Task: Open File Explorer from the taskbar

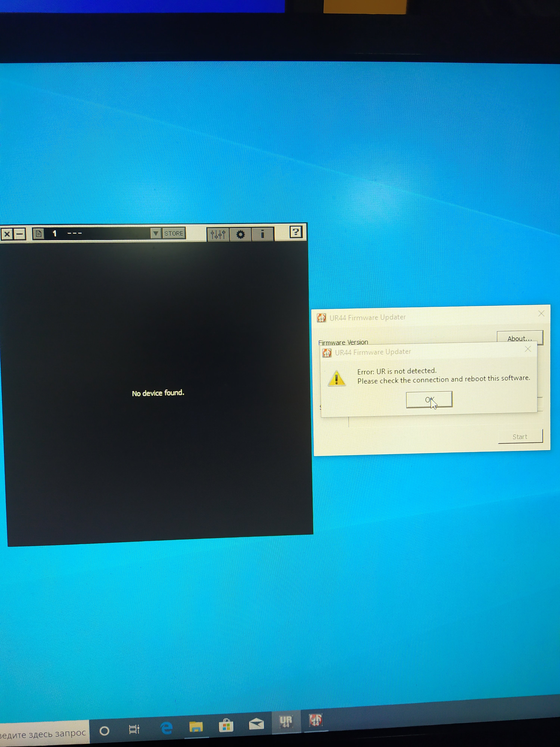Action: point(196,726)
